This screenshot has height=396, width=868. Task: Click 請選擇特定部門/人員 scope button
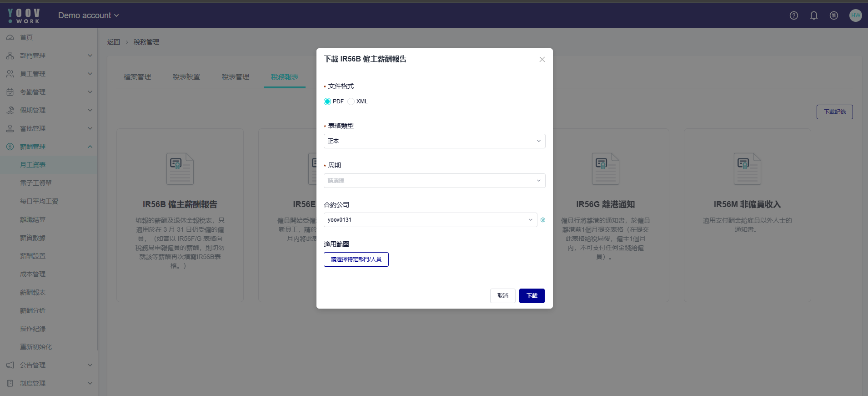point(356,259)
